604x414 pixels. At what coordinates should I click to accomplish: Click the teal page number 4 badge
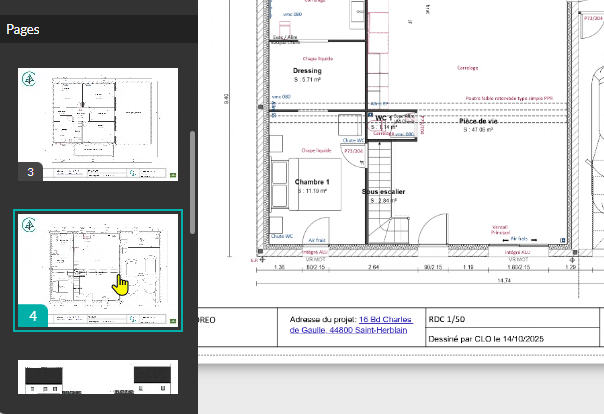tap(31, 317)
